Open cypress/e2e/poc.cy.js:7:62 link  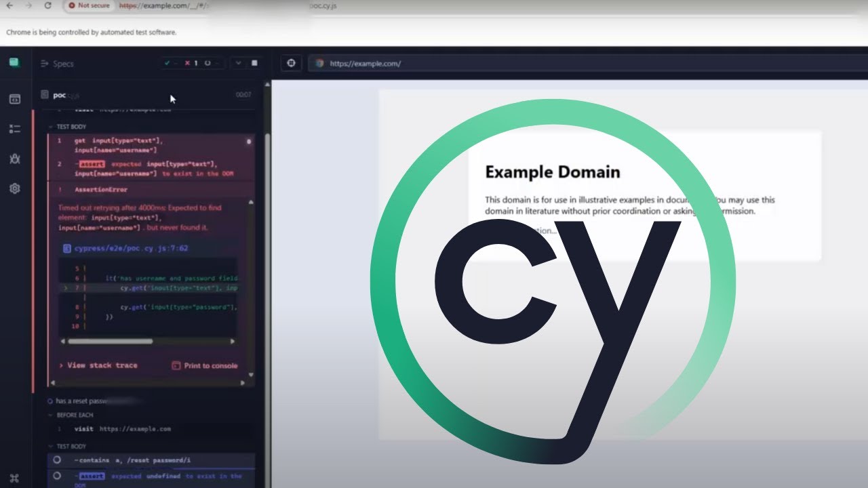pos(132,249)
